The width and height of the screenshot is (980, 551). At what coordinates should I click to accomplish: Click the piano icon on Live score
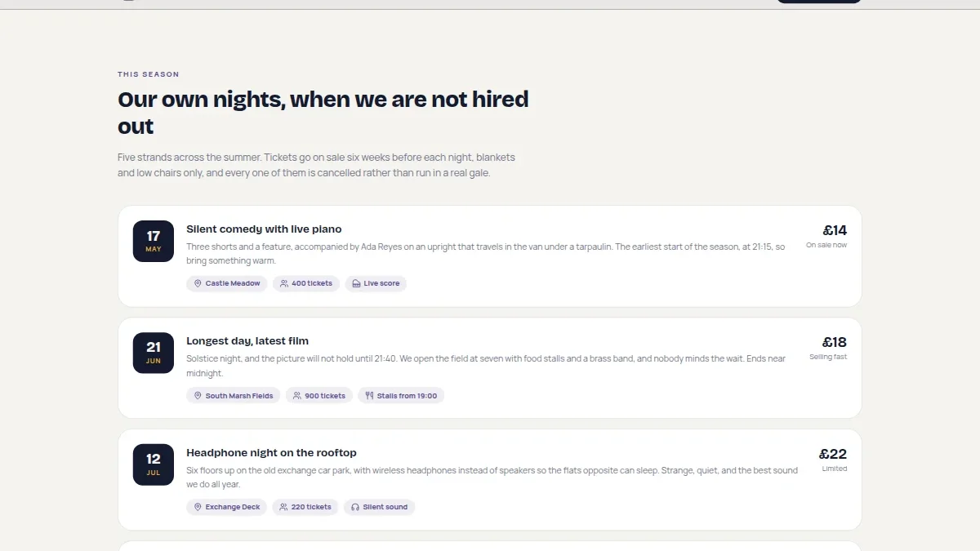click(x=356, y=283)
